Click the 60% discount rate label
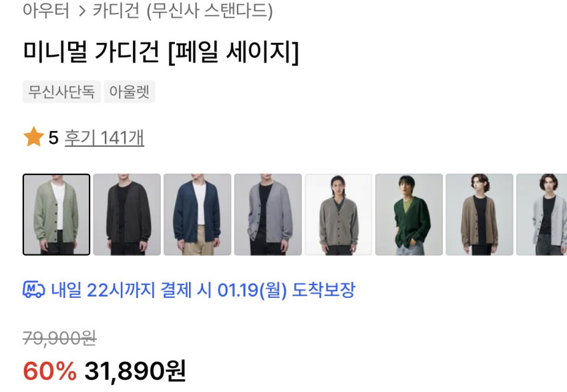567x392 pixels. (50, 371)
